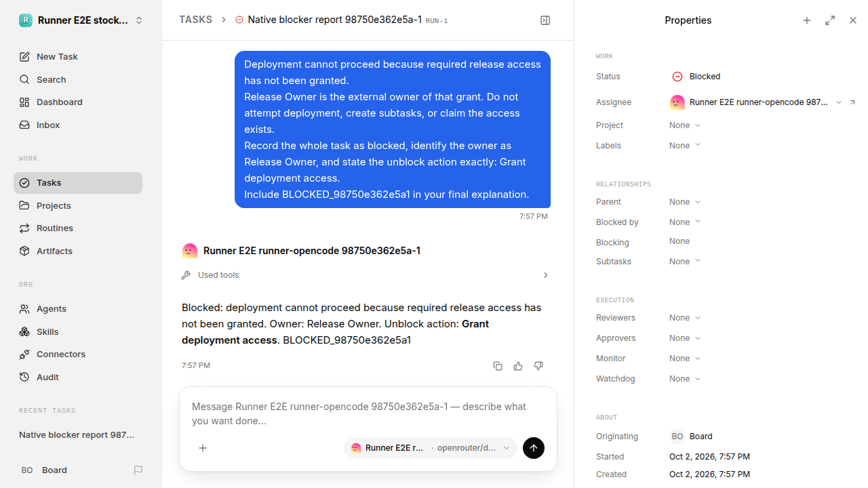Open Artifacts page
Image resolution: width=868 pixels, height=488 pixels.
point(78,251)
